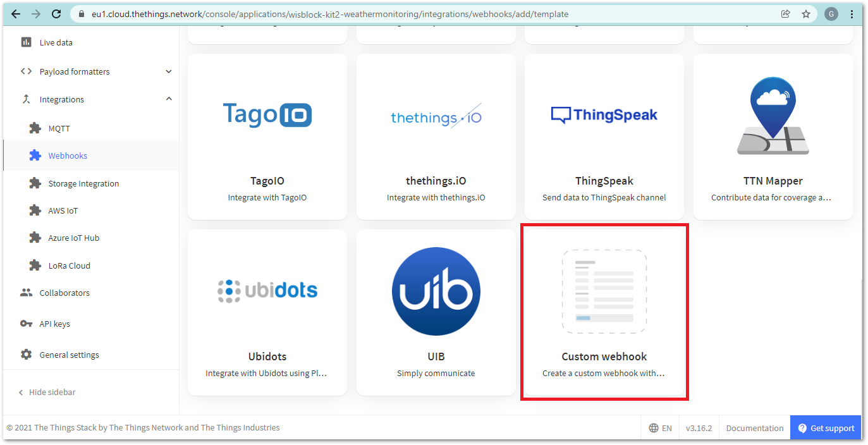Image resolution: width=868 pixels, height=445 pixels.
Task: Expand the Payload formatters chevron
Action: pyautogui.click(x=169, y=71)
